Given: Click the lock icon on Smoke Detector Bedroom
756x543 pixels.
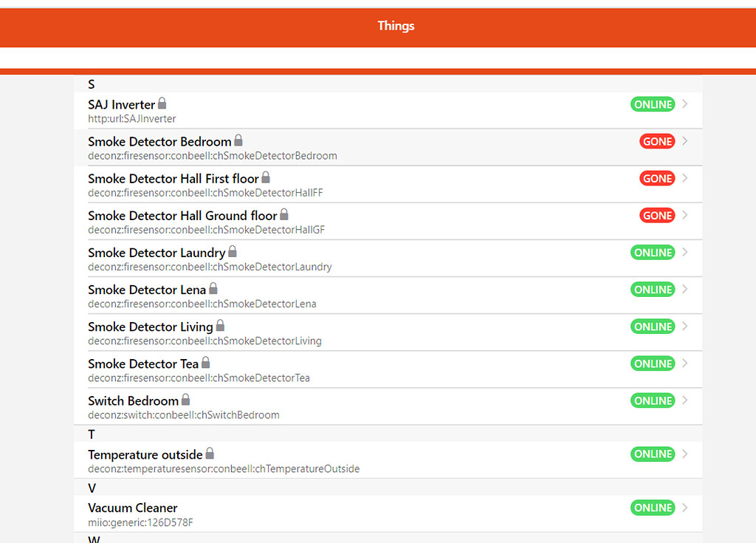Looking at the screenshot, I should coord(238,140).
